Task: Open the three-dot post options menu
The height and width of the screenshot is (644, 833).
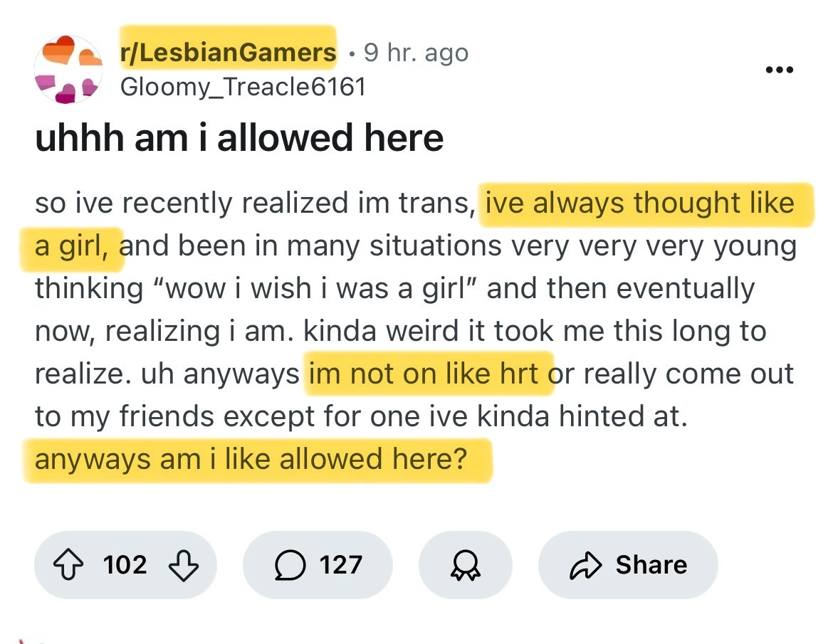Action: [x=779, y=70]
